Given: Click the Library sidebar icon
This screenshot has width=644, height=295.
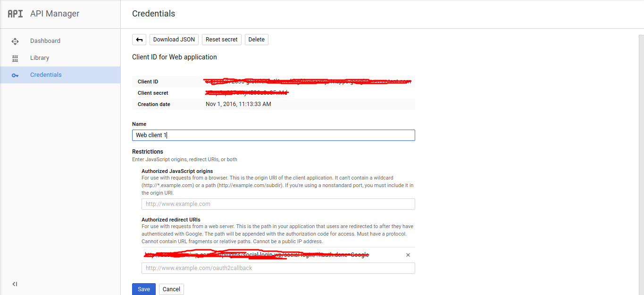Looking at the screenshot, I should tap(15, 58).
